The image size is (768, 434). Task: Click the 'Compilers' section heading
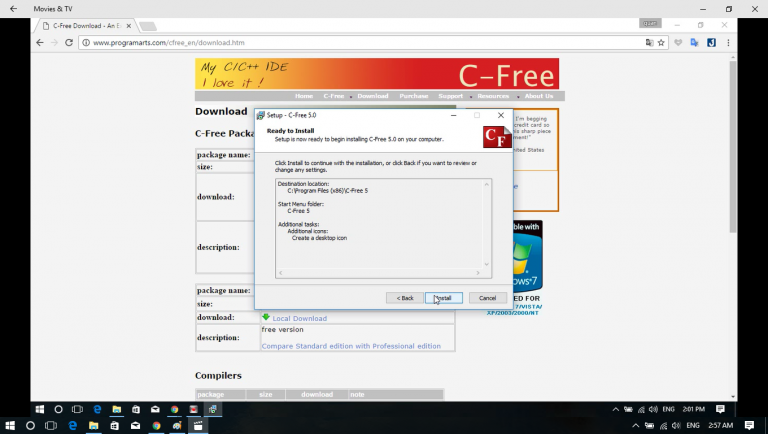(x=218, y=376)
